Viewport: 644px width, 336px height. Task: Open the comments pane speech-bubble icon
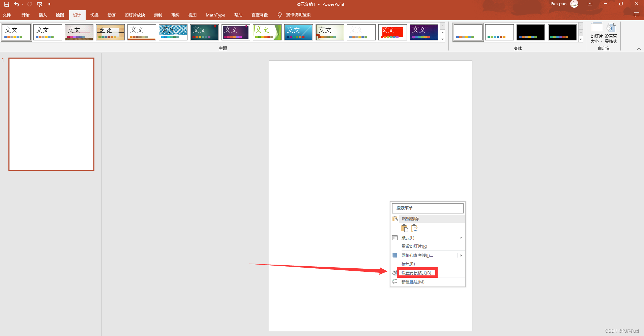tap(636, 15)
